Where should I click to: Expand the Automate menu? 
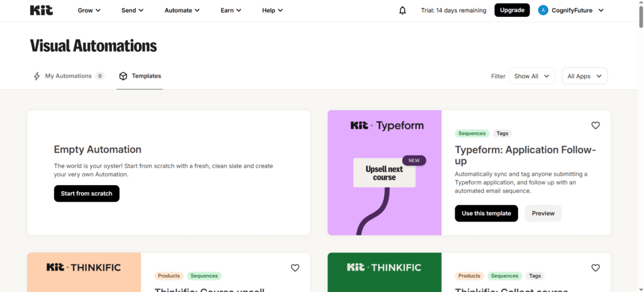click(x=182, y=10)
